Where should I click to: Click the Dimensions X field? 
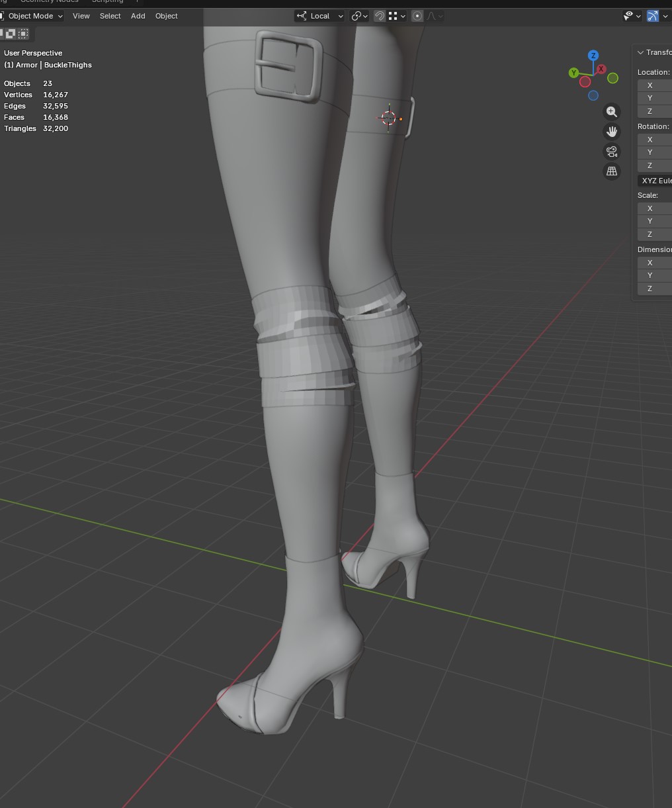pos(655,263)
